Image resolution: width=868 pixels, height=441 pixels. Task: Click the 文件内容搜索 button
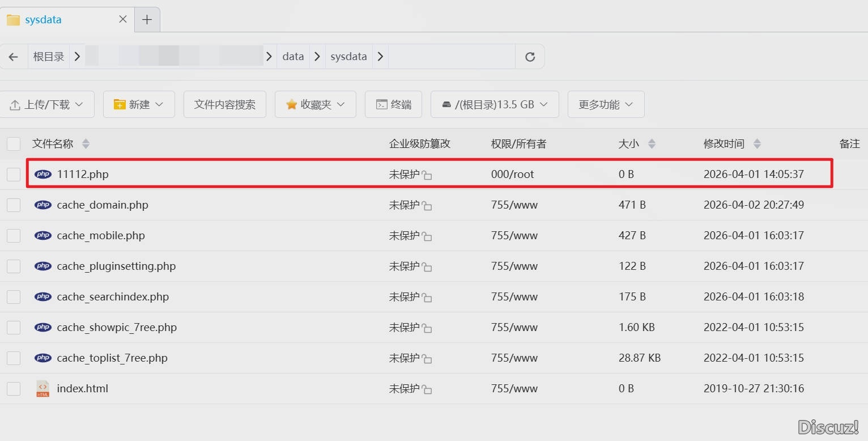pos(224,104)
